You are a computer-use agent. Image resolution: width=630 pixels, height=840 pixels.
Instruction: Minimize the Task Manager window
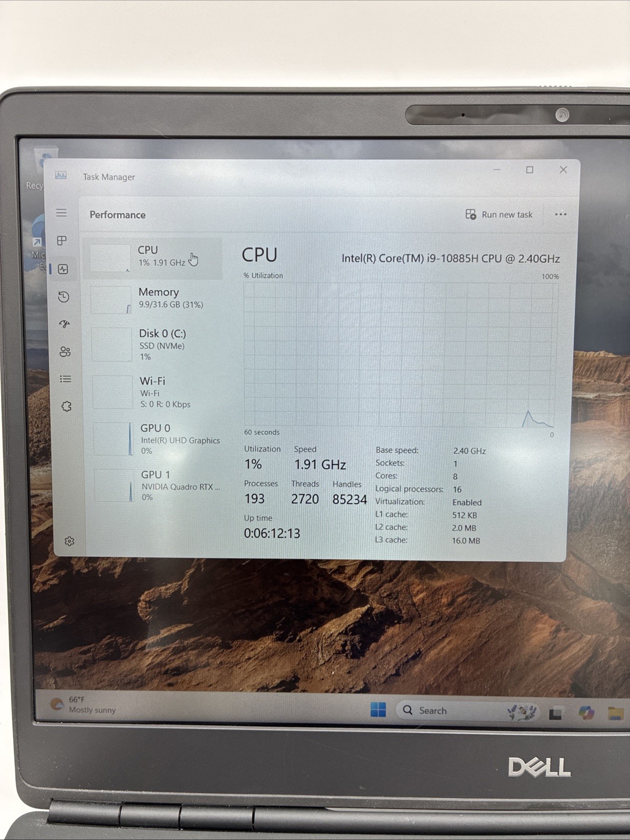click(497, 170)
